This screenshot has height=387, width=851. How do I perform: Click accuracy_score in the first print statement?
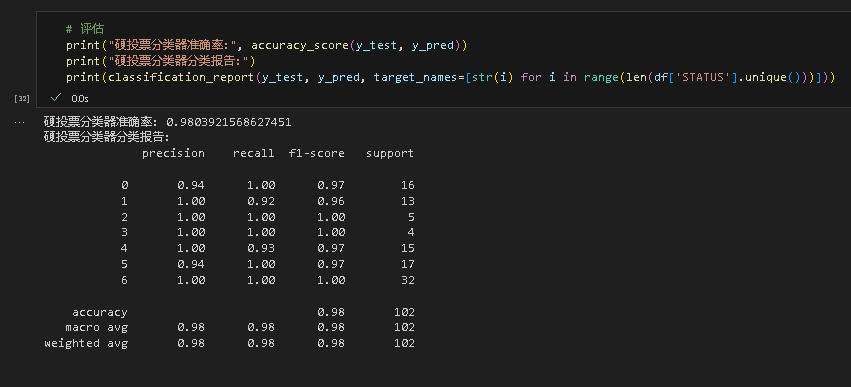tap(300, 46)
